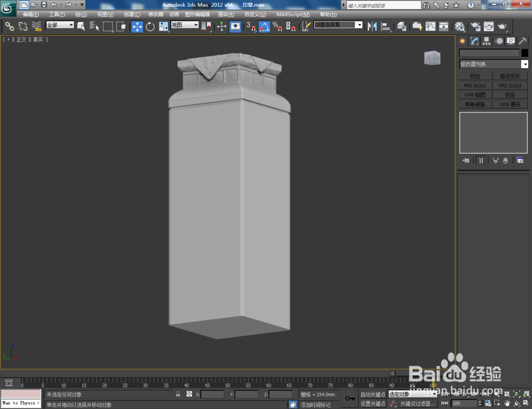Image resolution: width=532 pixels, height=409 pixels.
Task: Open selection filter dropdown 全部
Action: (60, 25)
